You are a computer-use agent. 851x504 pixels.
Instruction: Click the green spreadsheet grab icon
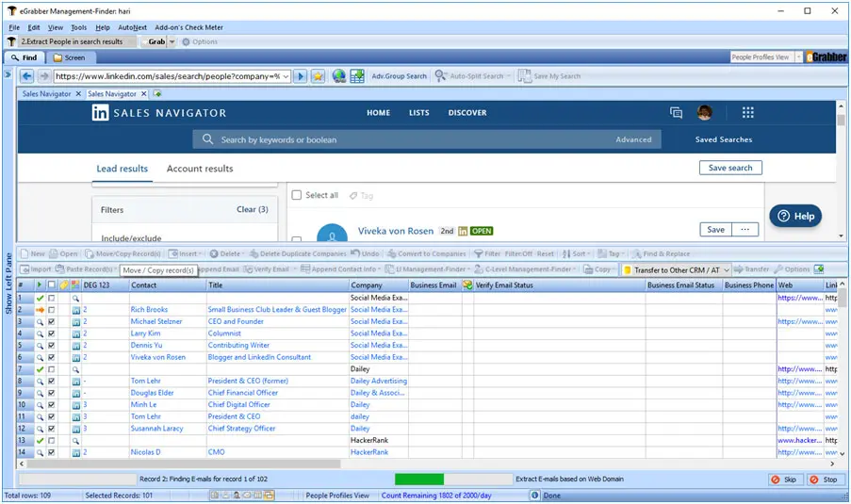tap(357, 76)
